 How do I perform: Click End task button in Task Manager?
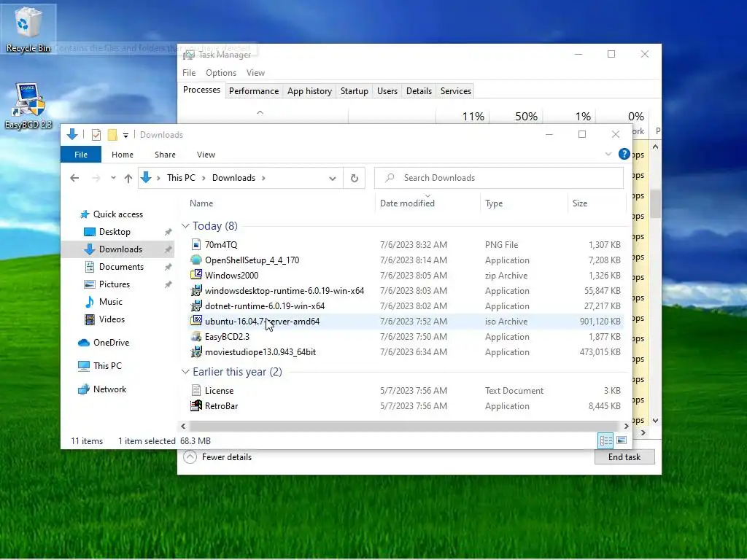pyautogui.click(x=624, y=457)
